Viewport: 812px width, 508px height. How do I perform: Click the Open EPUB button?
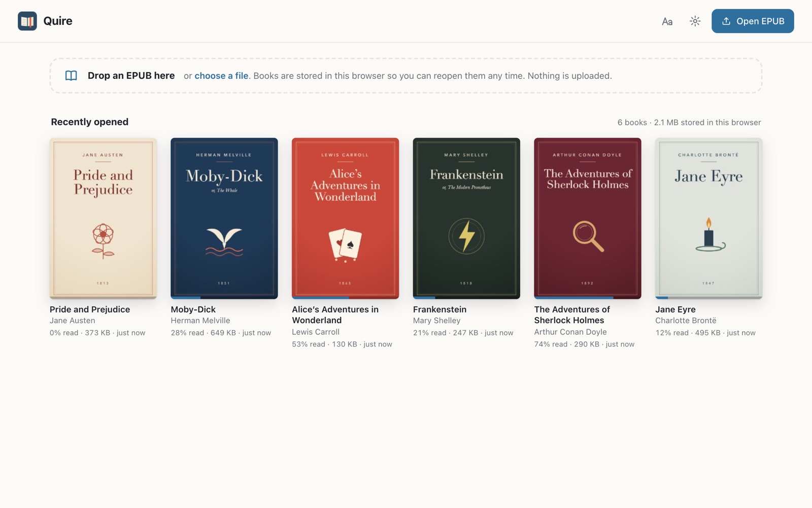(753, 21)
